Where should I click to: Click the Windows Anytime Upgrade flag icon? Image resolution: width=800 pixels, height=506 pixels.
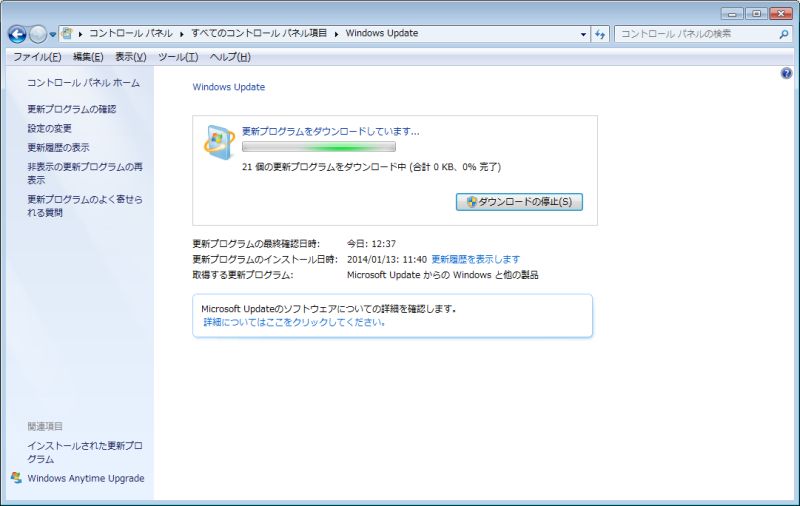point(16,478)
